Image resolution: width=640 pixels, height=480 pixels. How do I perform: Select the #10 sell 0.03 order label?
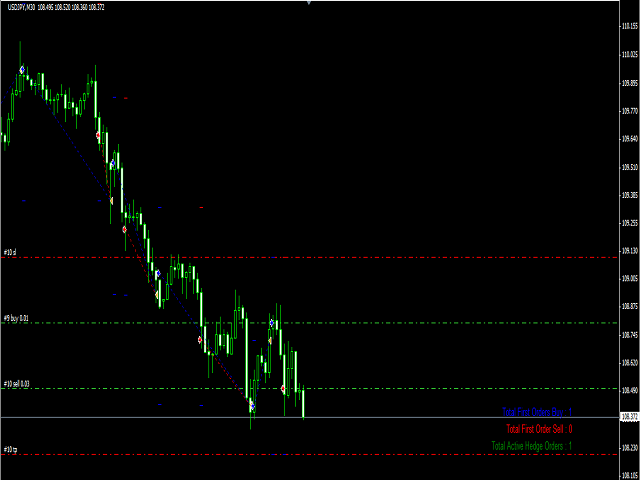(x=16, y=383)
